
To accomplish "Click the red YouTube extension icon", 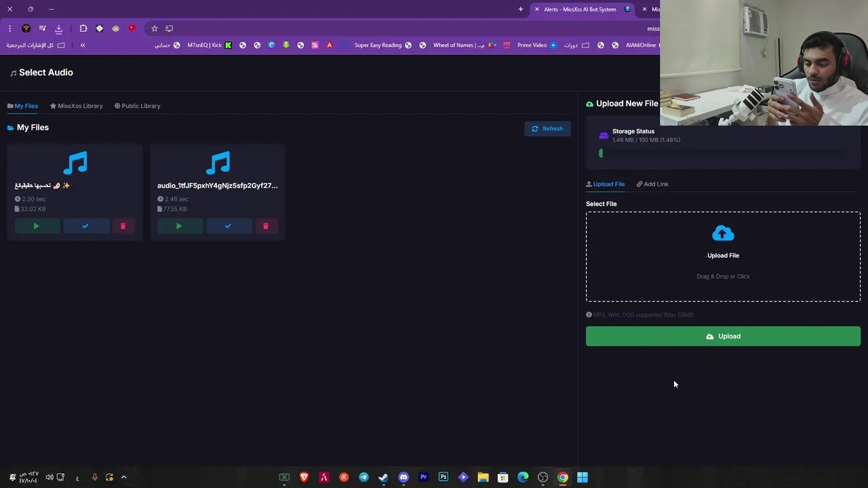I will (132, 28).
